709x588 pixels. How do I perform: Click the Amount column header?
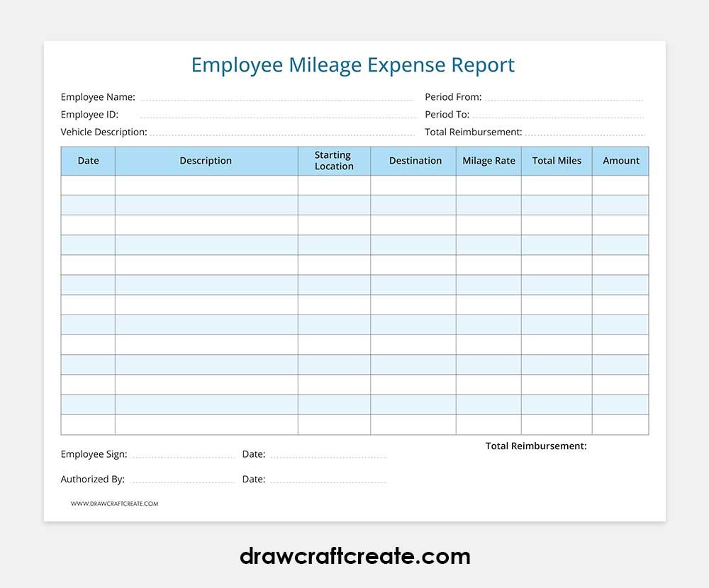click(x=621, y=161)
